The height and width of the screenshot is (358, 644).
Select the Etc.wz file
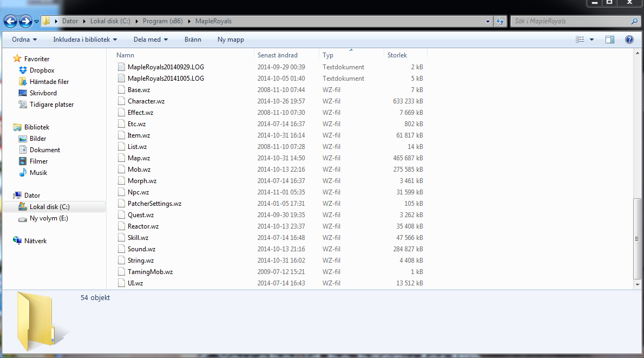click(137, 123)
